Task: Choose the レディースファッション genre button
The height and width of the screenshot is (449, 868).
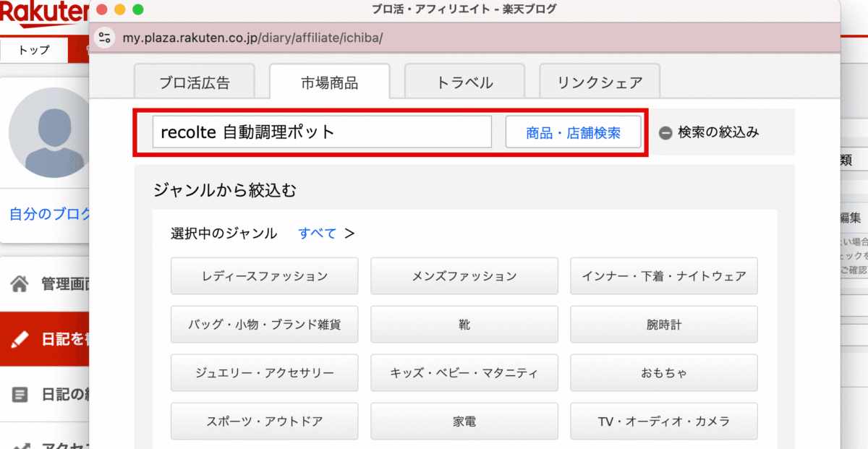Action: click(264, 276)
